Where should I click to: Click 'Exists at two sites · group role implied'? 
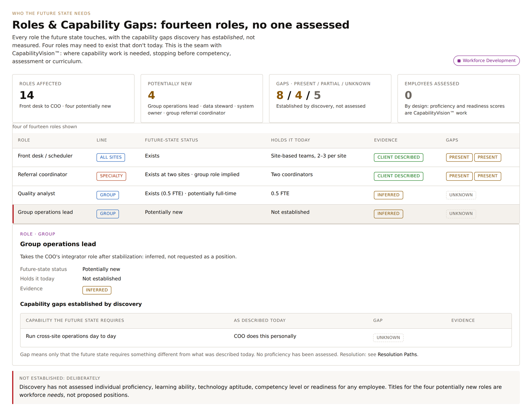click(x=192, y=175)
